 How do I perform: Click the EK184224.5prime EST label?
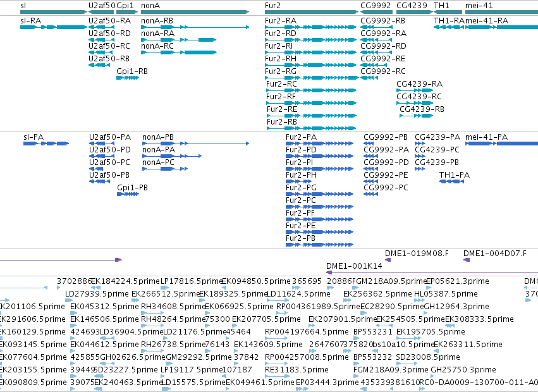pyautogui.click(x=126, y=281)
